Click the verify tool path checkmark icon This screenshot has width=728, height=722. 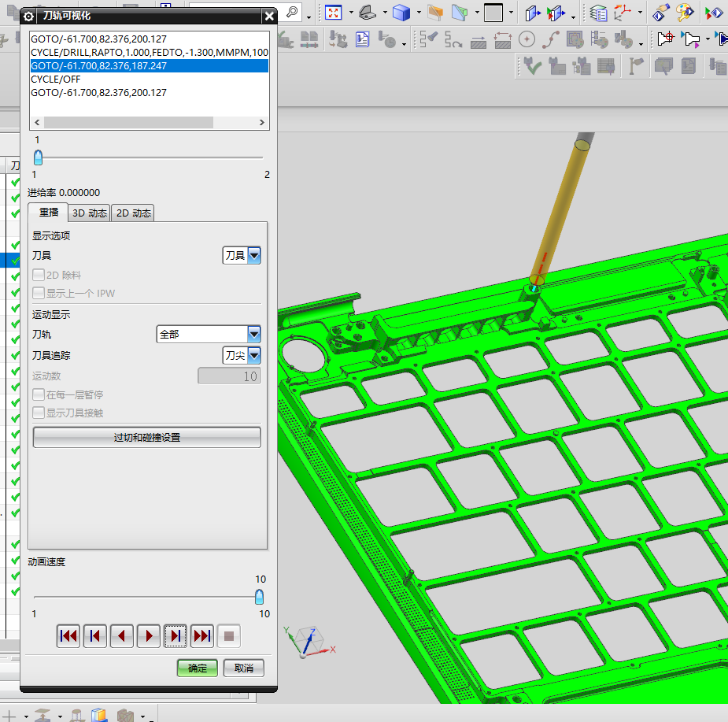(x=531, y=65)
